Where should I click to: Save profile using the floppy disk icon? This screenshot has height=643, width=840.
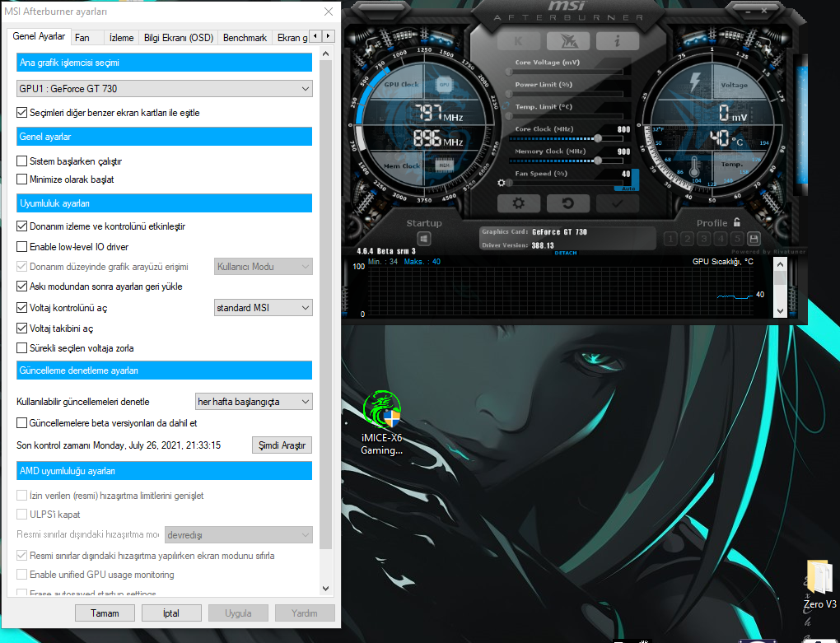[x=754, y=239]
